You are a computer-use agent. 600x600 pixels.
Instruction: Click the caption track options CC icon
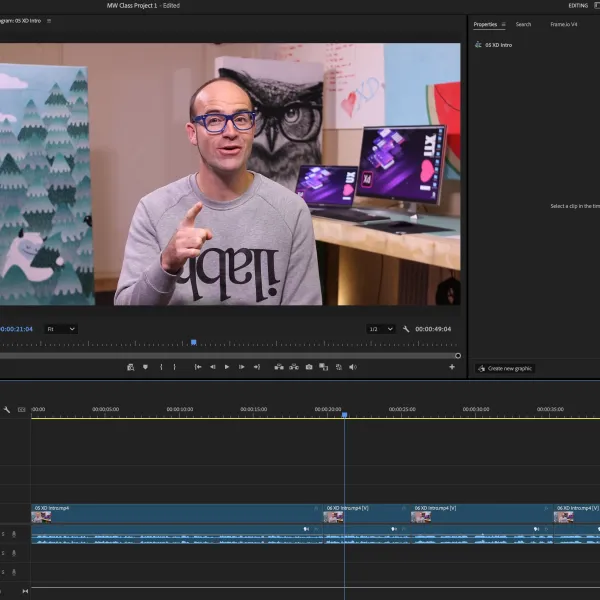21,409
